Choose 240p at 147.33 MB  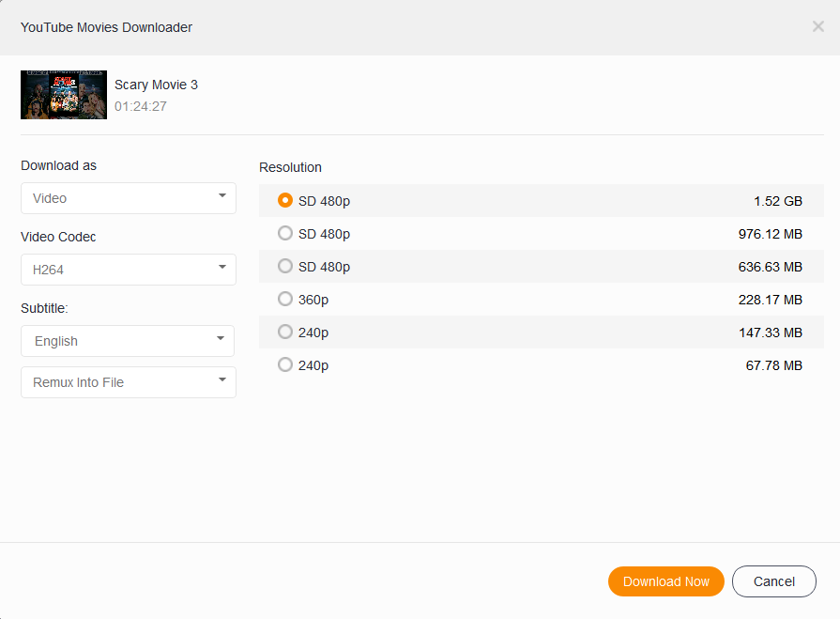285,333
